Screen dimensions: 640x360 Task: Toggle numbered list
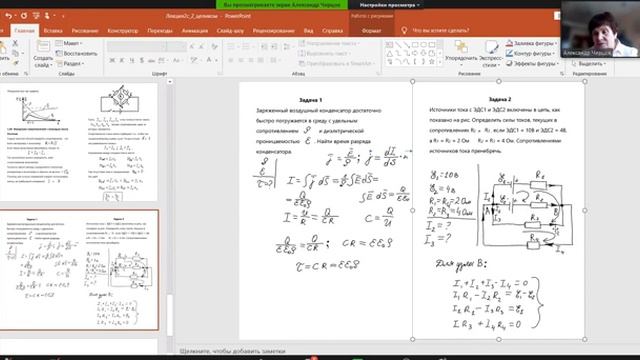tap(247, 46)
